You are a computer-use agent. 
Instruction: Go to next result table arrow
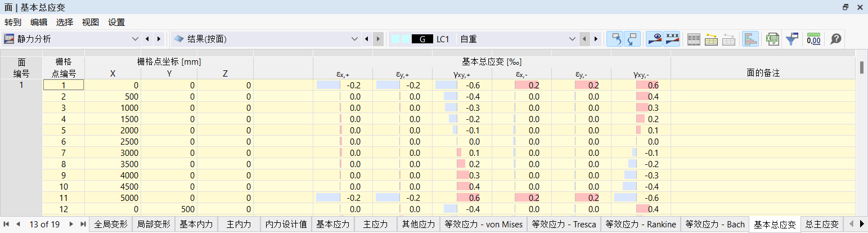click(x=378, y=39)
